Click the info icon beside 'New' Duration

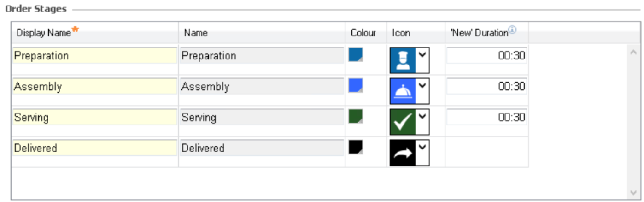coord(512,31)
